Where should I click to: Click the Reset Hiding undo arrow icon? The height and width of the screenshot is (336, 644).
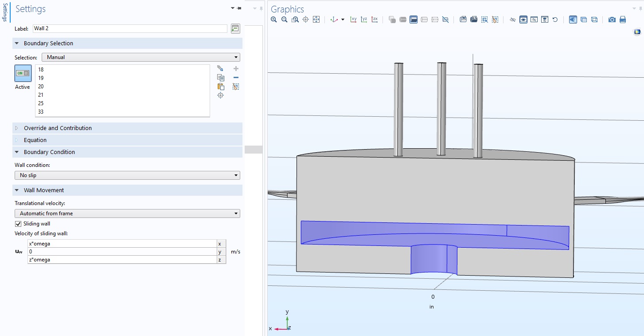tap(555, 20)
